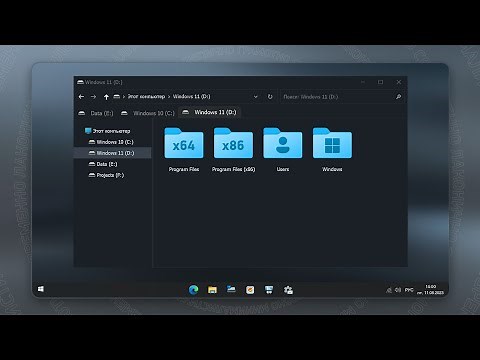Select the Windows 11 (D:) tab
The width and height of the screenshot is (480, 360).
tap(210, 112)
